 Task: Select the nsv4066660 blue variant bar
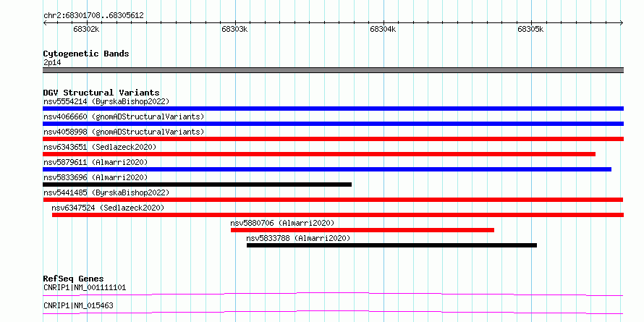pos(333,124)
